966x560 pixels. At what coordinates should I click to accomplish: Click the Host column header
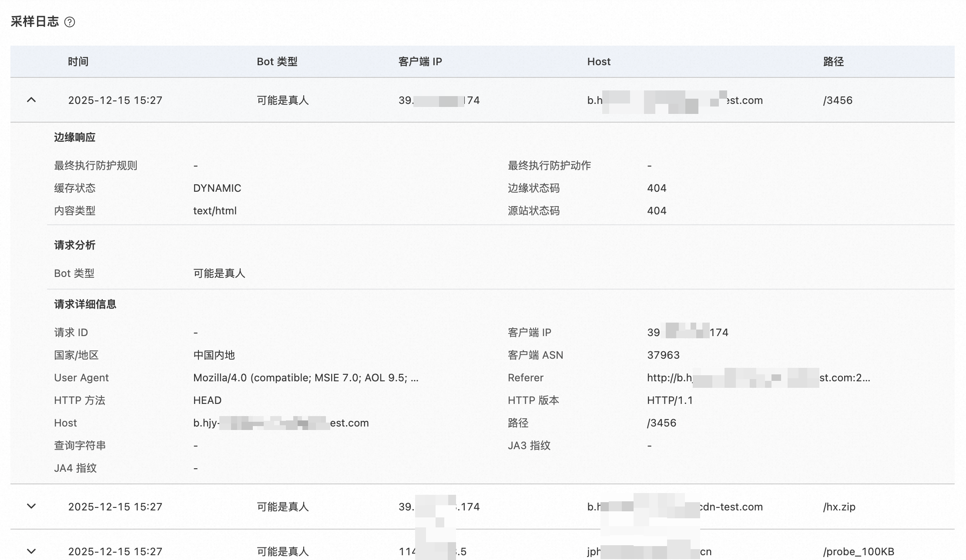[x=599, y=62]
